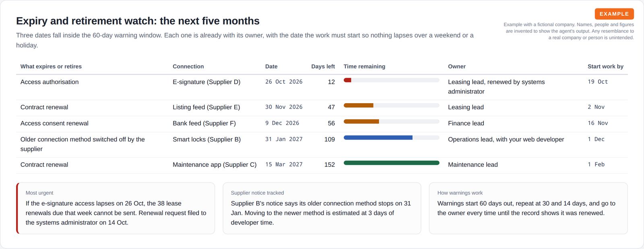Click the days-left value 152
Screen dimensions: 644x249
click(x=330, y=165)
